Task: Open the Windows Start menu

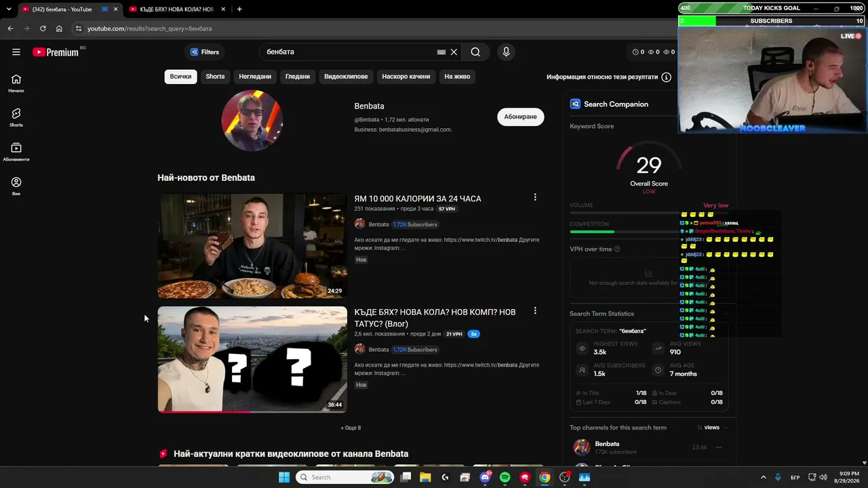Action: [284, 477]
